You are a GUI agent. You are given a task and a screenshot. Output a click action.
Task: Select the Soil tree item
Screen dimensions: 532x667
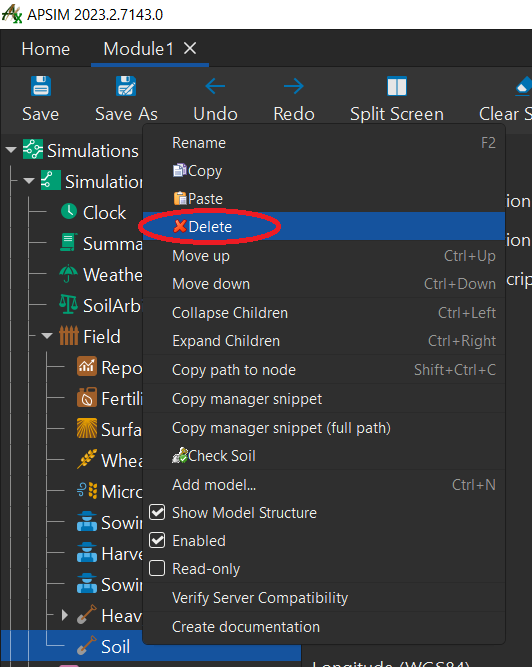(x=115, y=647)
